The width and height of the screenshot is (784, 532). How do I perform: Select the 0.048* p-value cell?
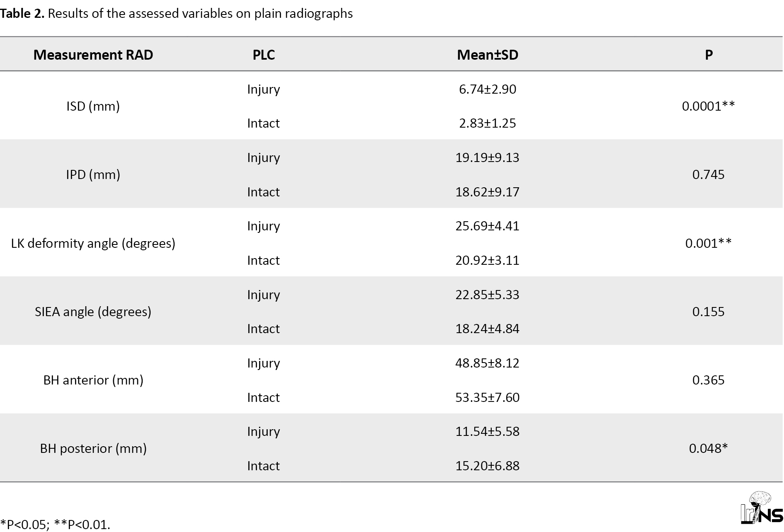point(708,448)
